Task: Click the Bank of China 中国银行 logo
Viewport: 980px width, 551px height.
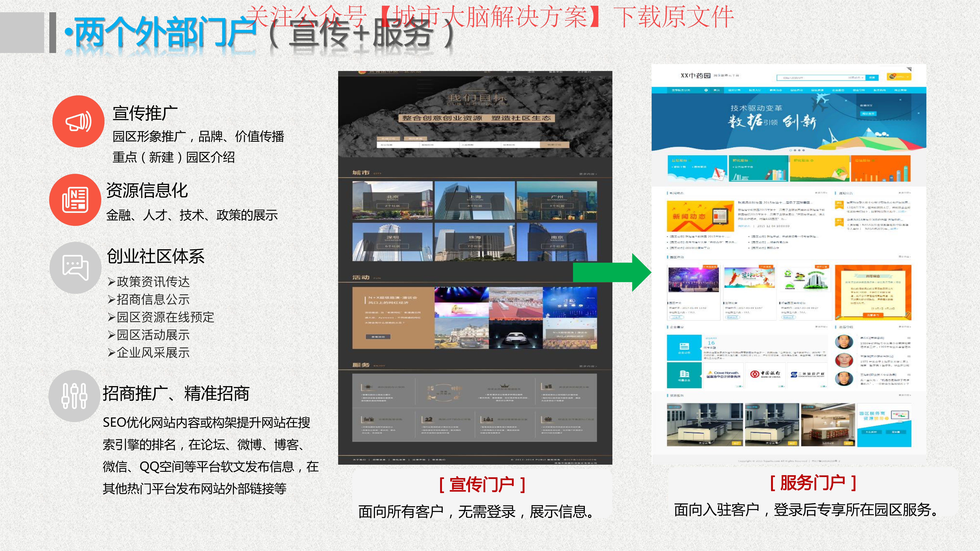Action: [x=765, y=374]
